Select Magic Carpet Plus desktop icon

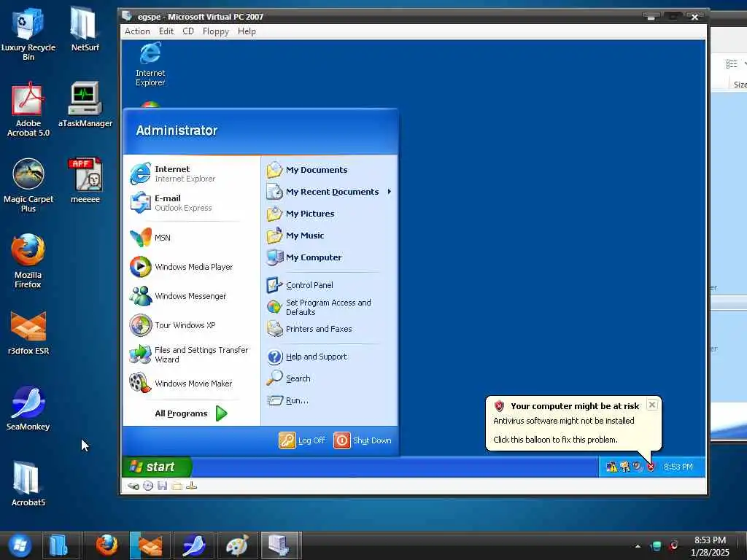click(x=28, y=185)
